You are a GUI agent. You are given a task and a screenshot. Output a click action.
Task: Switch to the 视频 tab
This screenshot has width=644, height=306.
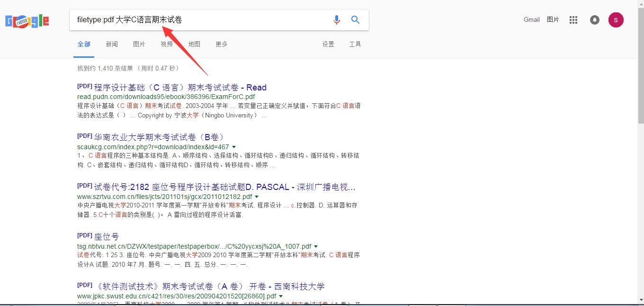tap(167, 44)
